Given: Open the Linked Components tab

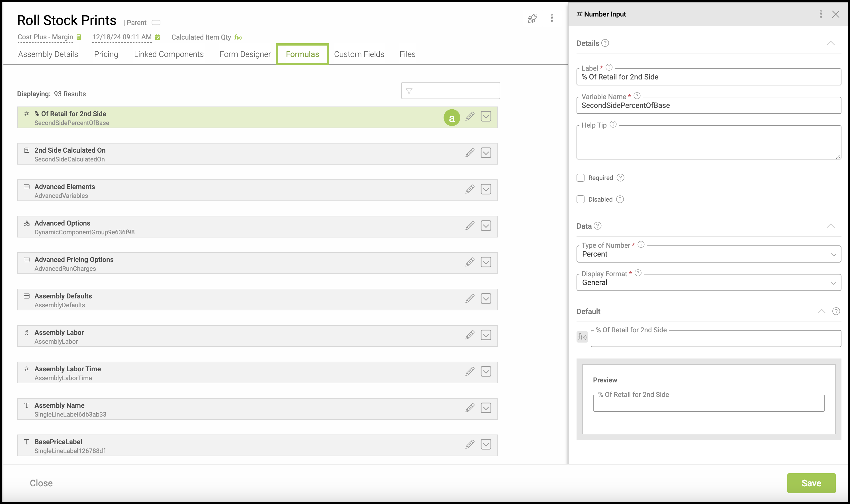Looking at the screenshot, I should pos(169,54).
